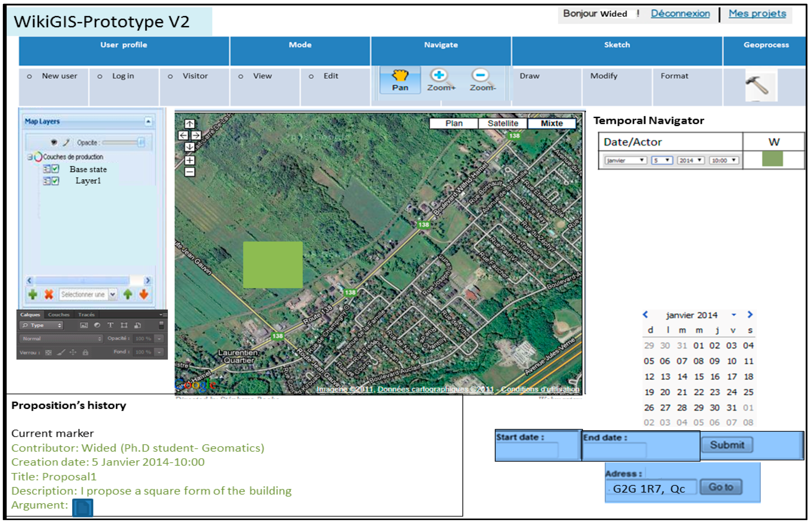This screenshot has height=524, width=812.
Task: Switch map to Satellite view
Action: (x=503, y=123)
